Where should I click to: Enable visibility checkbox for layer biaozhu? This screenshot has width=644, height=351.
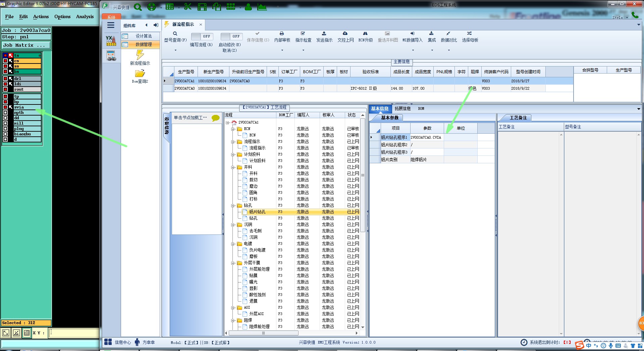coord(5,134)
